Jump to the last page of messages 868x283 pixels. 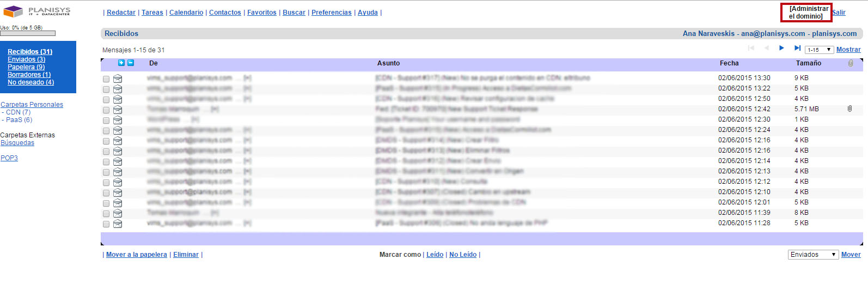click(797, 48)
